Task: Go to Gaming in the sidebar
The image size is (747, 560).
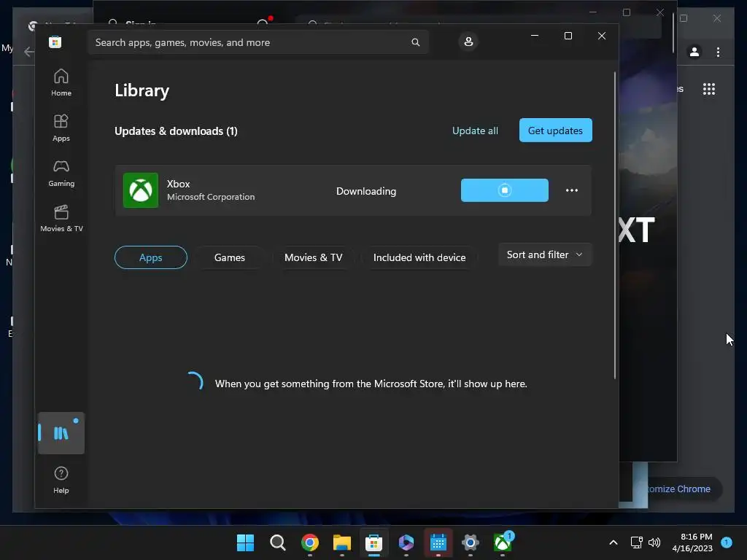Action: [61, 174]
